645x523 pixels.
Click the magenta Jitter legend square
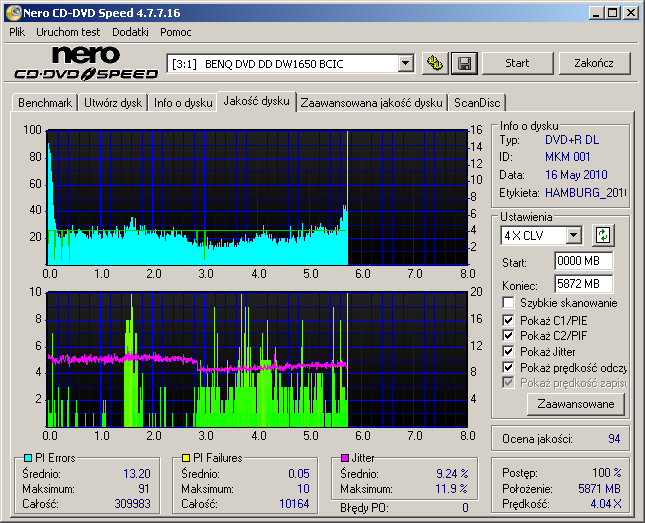click(345, 458)
